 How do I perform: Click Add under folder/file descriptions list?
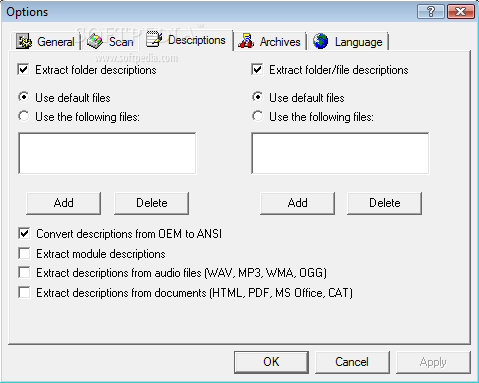[x=297, y=203]
